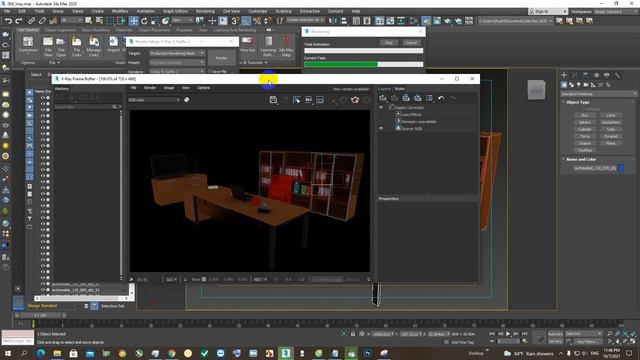Click the time slider on the timeline
Screen dimensions: 640x360
point(40,316)
